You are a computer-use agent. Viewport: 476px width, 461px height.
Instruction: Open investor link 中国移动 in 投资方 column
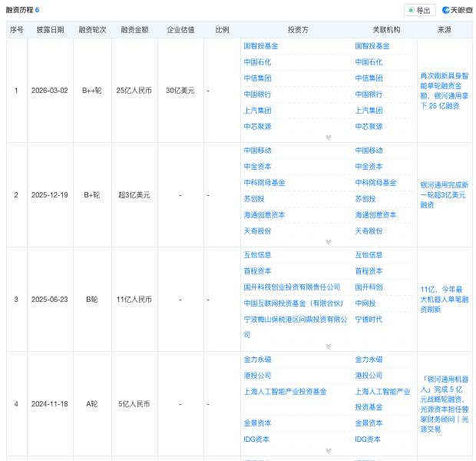[x=257, y=151]
